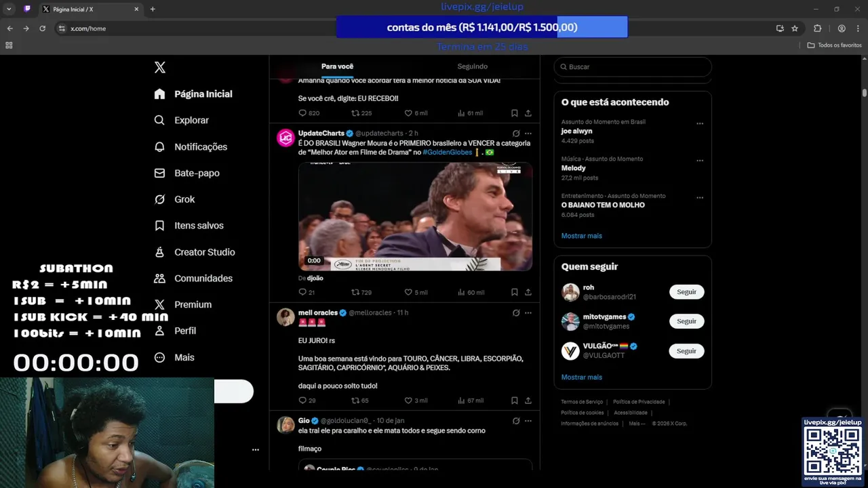This screenshot has height=488, width=868.
Task: Repost the EU RECEBO post
Action: click(x=361, y=113)
